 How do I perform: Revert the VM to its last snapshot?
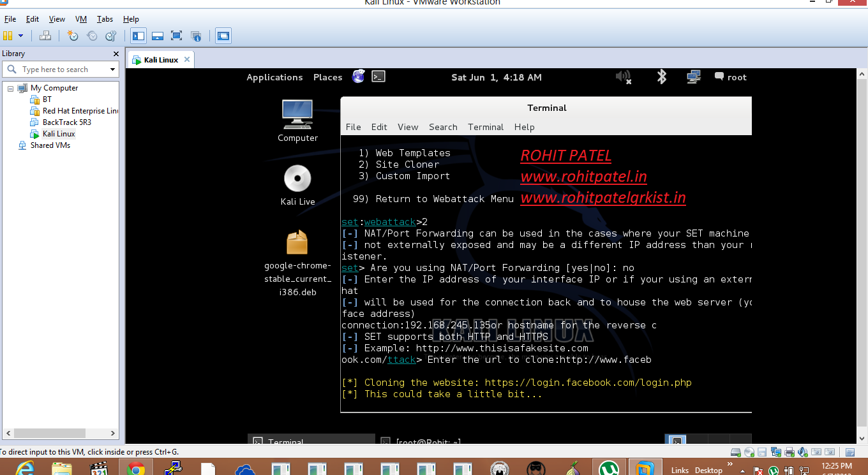[x=92, y=36]
